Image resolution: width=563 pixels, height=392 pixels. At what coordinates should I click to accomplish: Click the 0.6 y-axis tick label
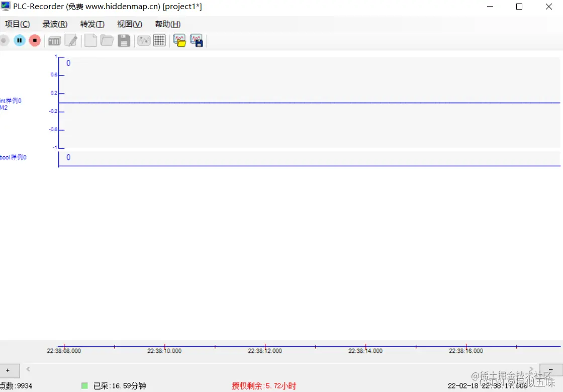pos(54,75)
